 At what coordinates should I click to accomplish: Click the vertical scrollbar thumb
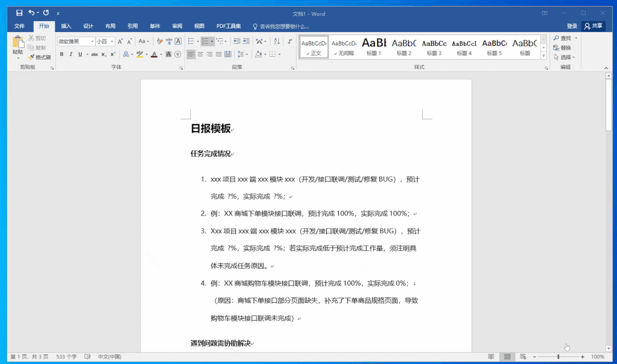coord(608,104)
